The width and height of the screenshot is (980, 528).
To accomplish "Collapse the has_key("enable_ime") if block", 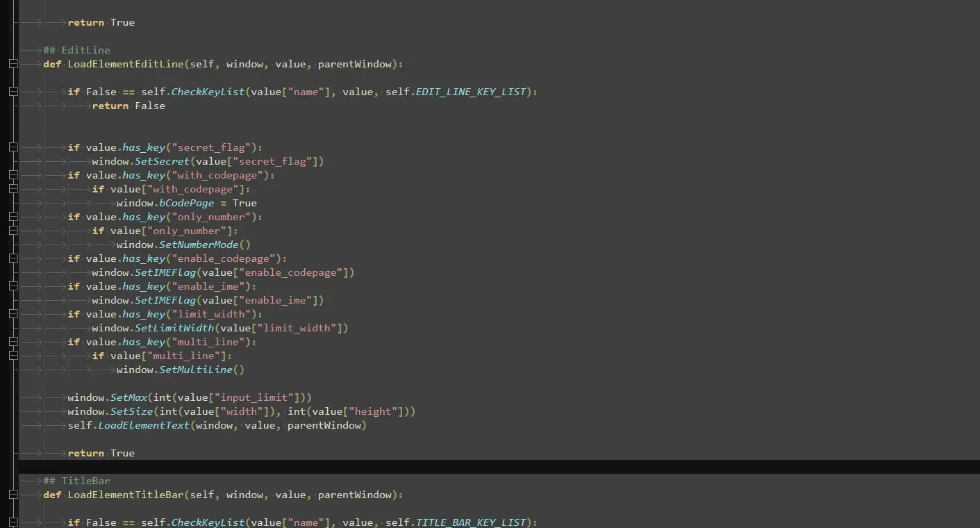I will click(x=13, y=286).
